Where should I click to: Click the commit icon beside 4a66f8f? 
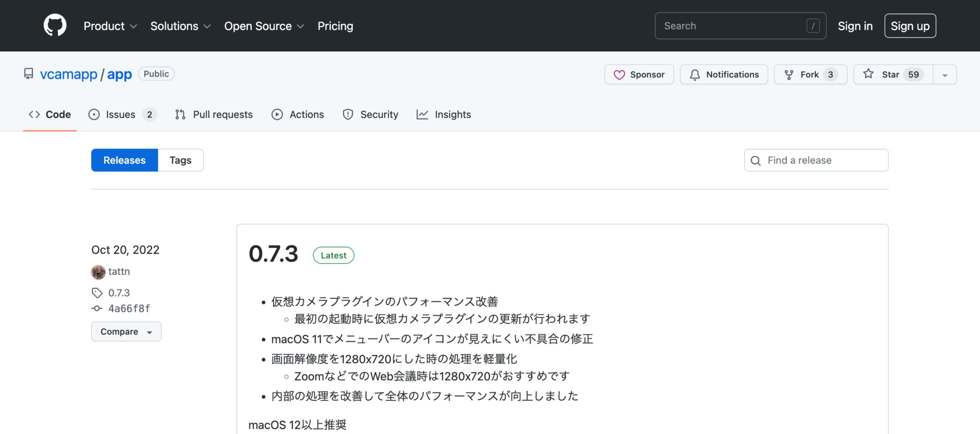click(97, 309)
